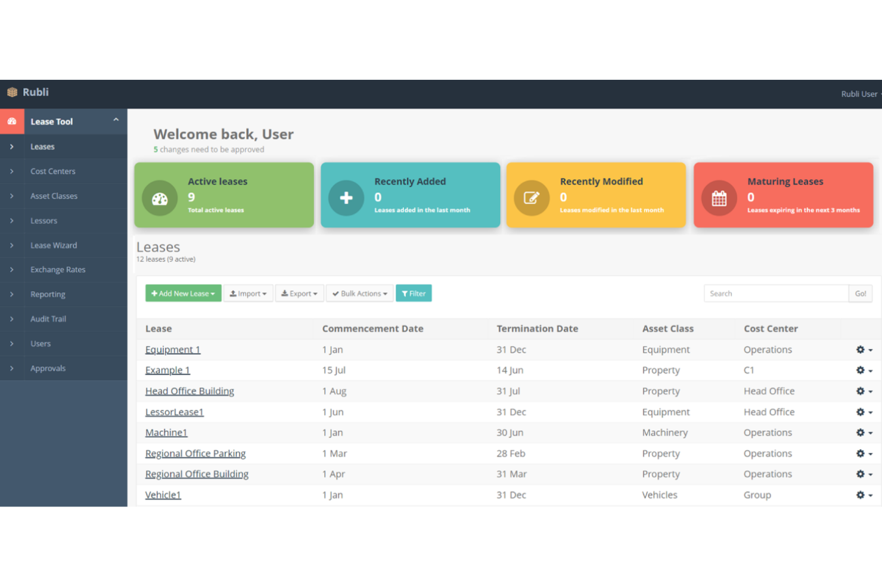Click the Asset Class column header

tap(667, 328)
